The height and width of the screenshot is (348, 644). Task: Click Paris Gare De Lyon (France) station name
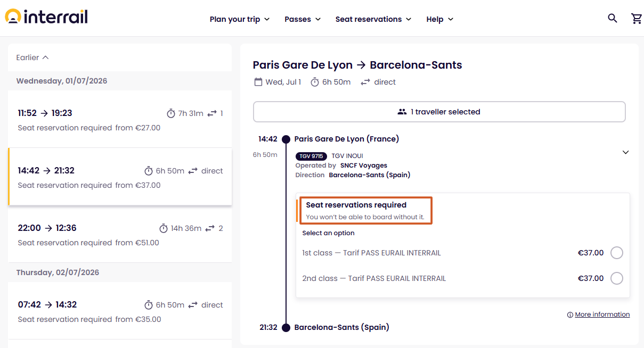coord(347,139)
